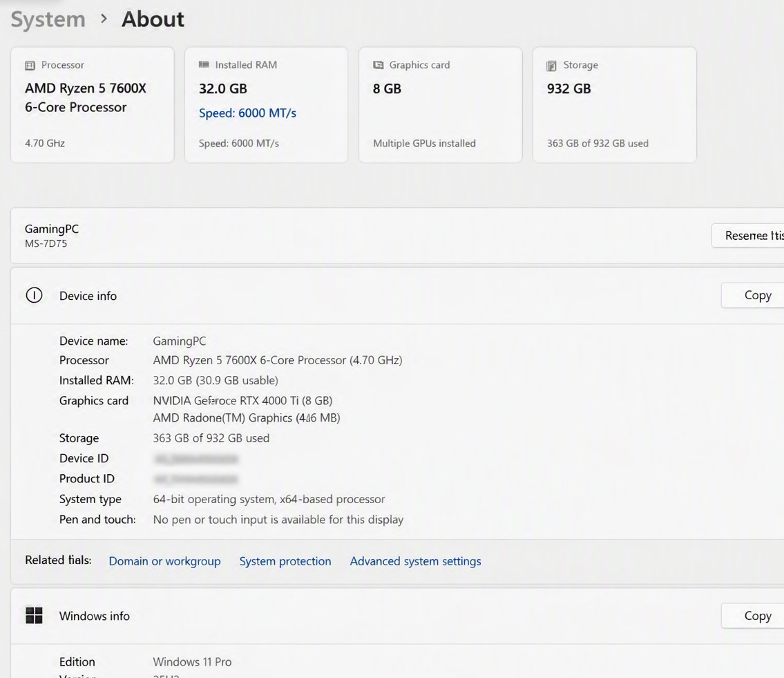Open System protection link
784x678 pixels.
coord(285,561)
